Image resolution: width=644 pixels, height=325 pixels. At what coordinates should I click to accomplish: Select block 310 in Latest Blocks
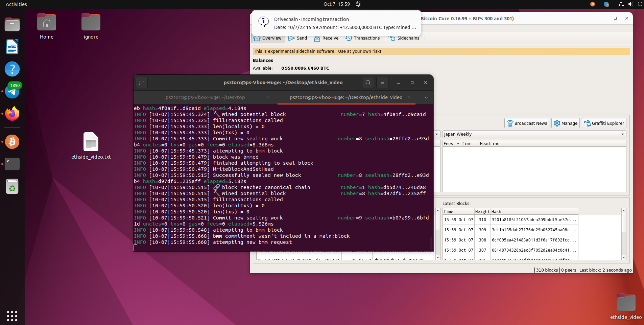510,220
